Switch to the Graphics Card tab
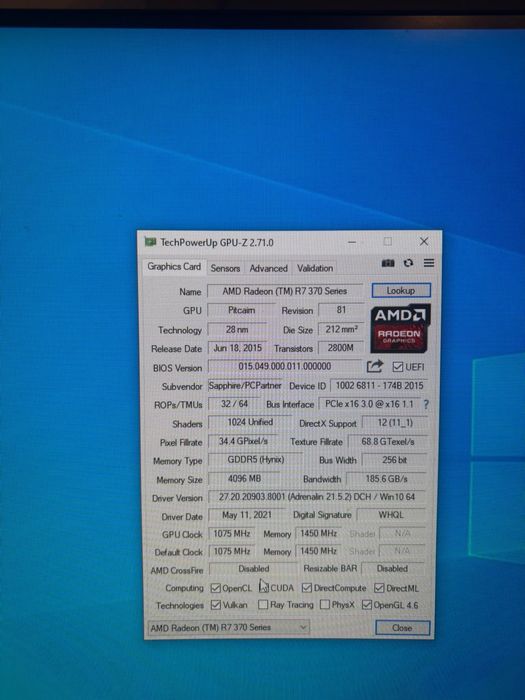This screenshot has width=525, height=700. coord(174,267)
